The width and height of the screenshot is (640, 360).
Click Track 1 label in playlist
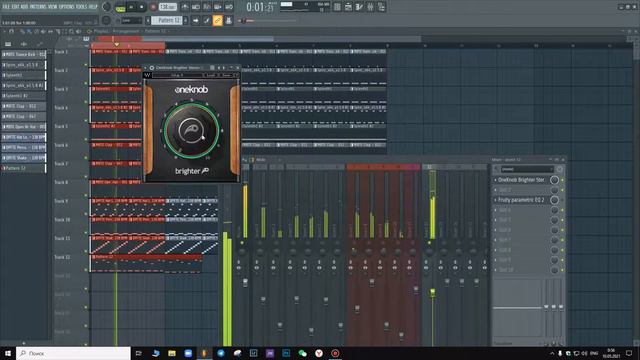pos(61,52)
